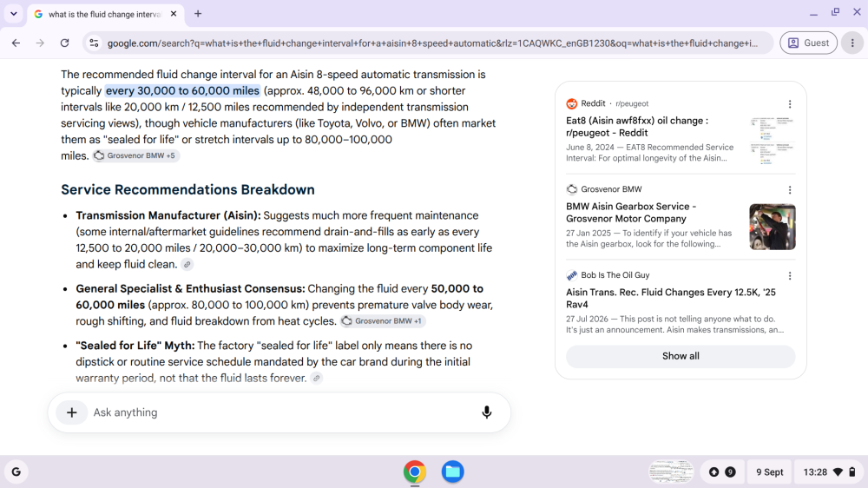Reload the page with the refresh icon
This screenshot has width=868, height=488.
(65, 43)
